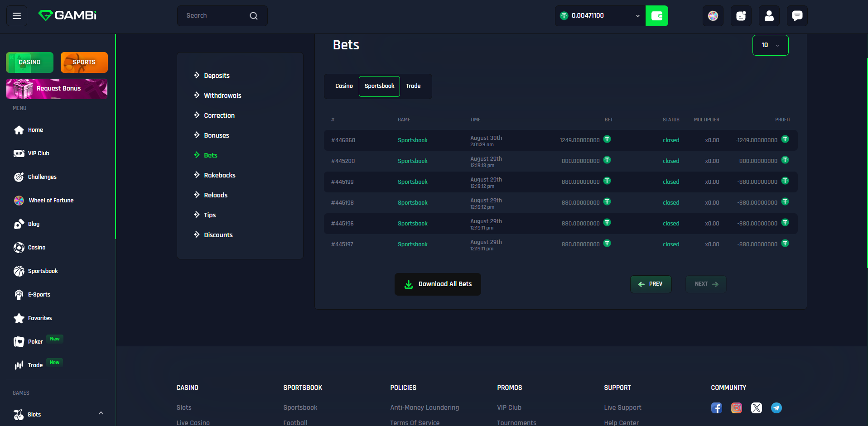Click profit -880 in row #445196
Screen dimensions: 868x426
tap(757, 224)
